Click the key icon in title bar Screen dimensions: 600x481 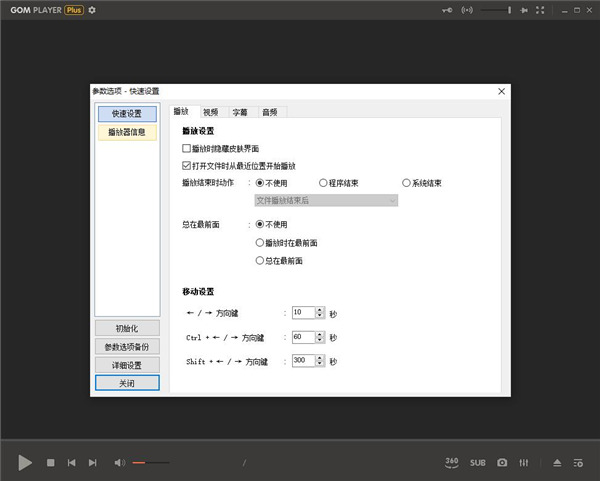tap(447, 10)
